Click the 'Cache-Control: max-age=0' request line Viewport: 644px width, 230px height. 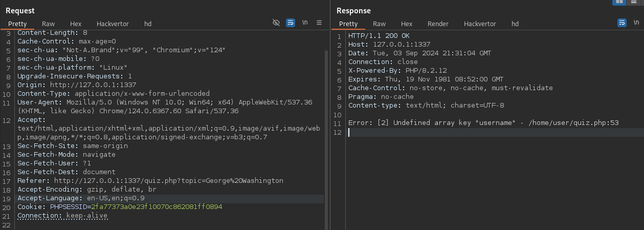tap(66, 41)
